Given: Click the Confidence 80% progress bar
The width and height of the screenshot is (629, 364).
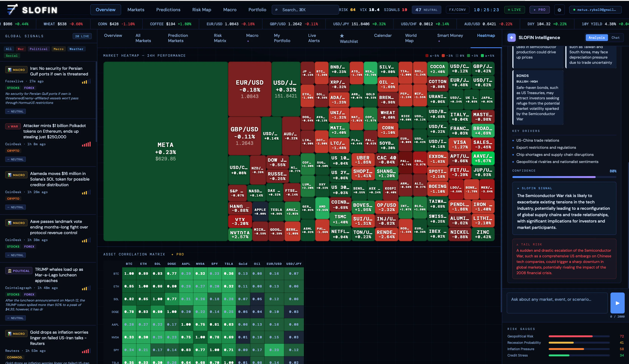Looking at the screenshot, I should click(564, 177).
